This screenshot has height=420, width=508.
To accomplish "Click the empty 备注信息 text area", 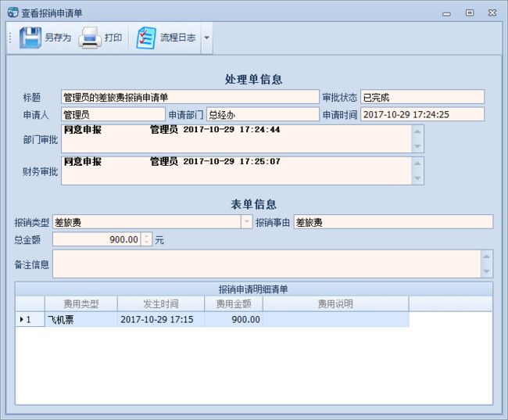I will [267, 264].
